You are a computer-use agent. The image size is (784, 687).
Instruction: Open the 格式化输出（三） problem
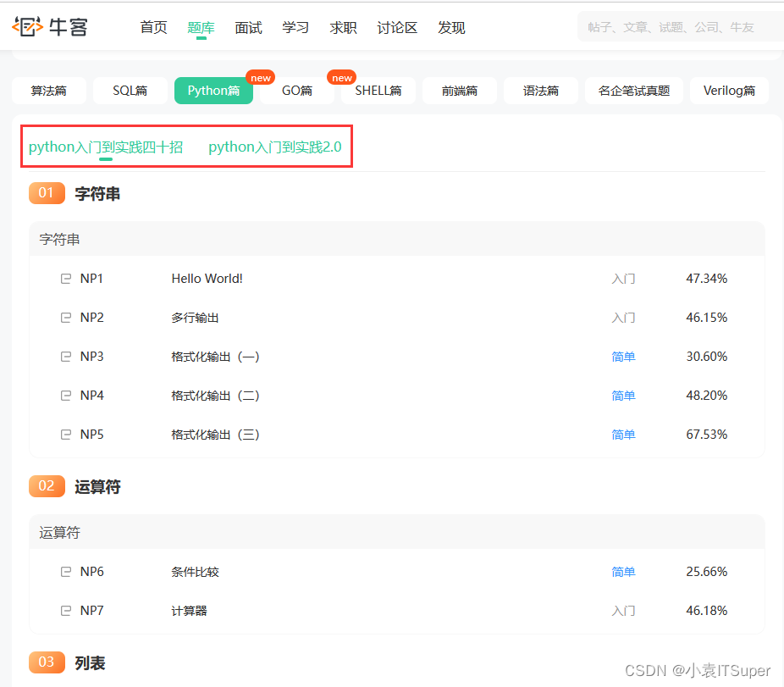[x=215, y=435]
